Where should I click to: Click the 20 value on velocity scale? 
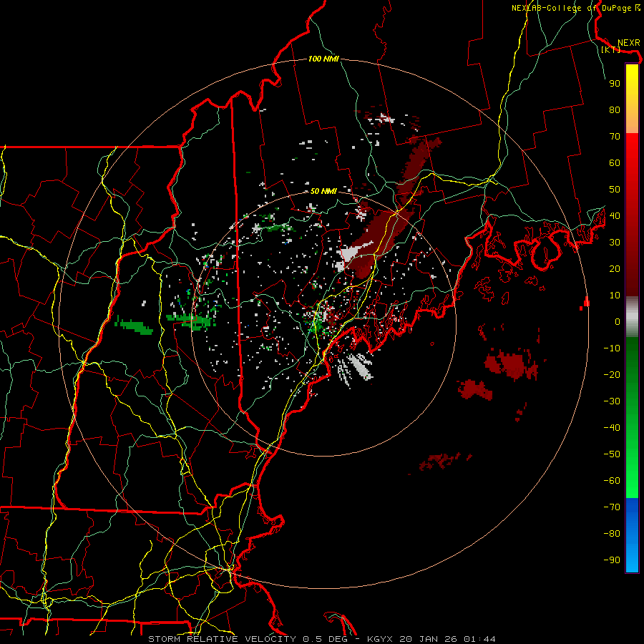point(615,268)
